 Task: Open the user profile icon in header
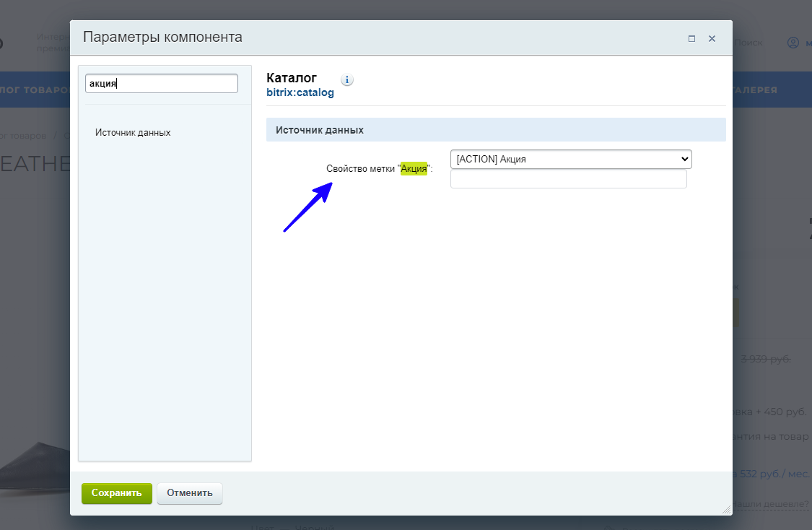click(793, 43)
